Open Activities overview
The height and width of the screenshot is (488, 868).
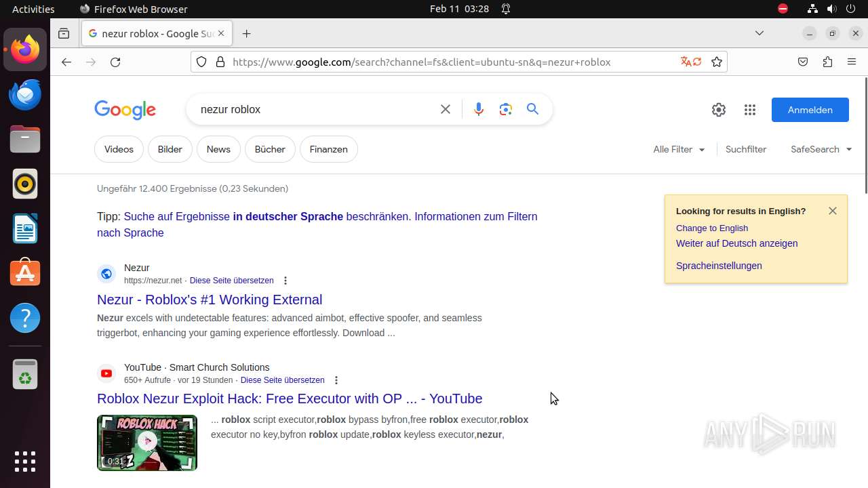[x=33, y=9]
